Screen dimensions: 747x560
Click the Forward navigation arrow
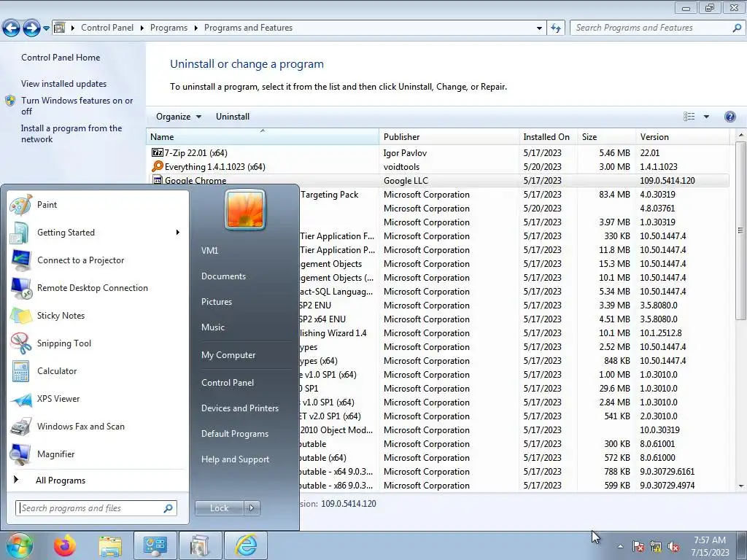coord(31,28)
